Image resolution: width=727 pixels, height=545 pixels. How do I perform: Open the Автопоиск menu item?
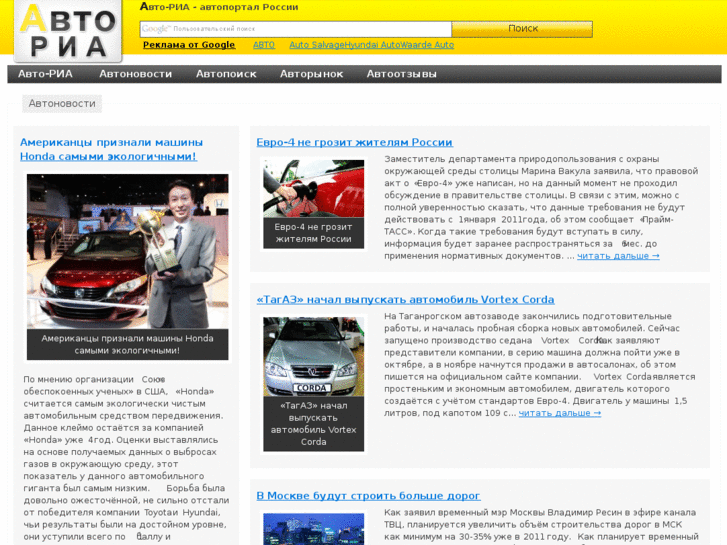226,74
